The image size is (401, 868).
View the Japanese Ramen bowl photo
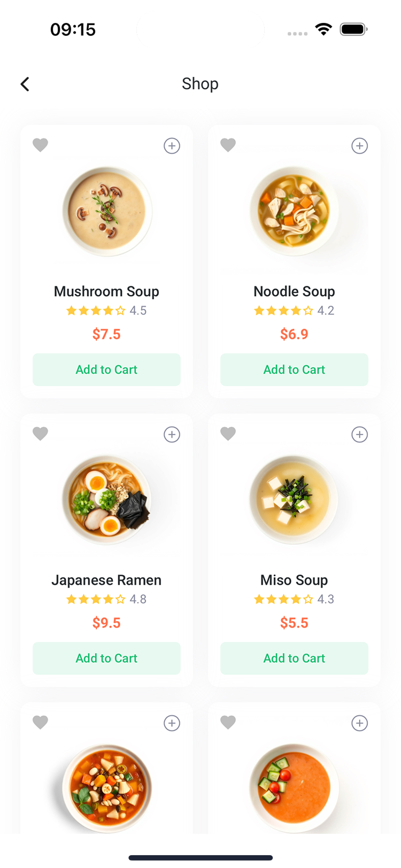107,500
